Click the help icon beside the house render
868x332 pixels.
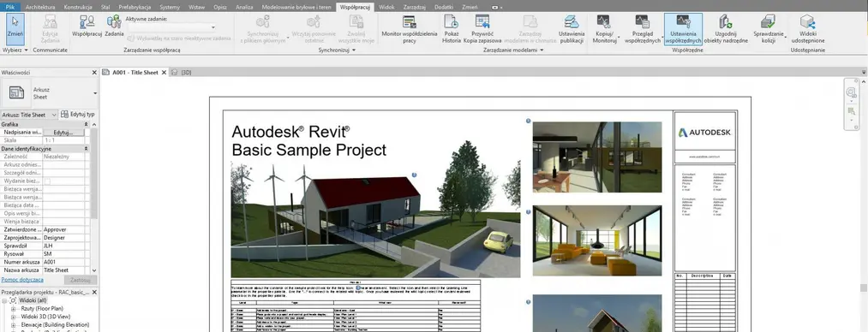pos(415,175)
